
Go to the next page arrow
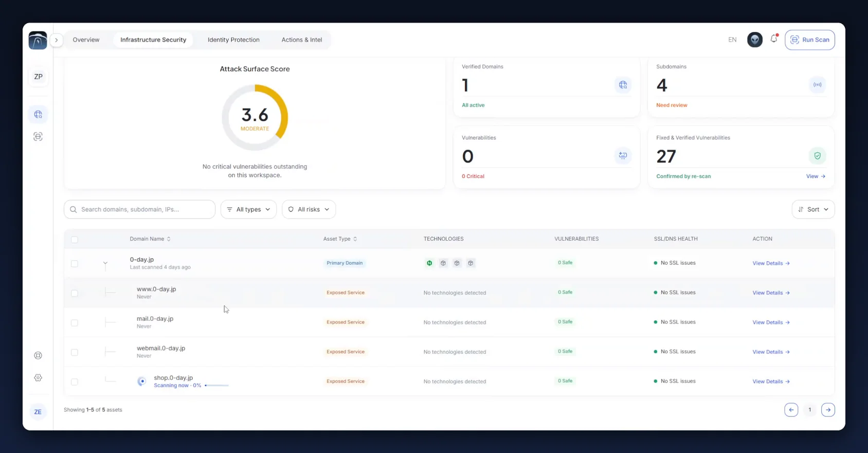[x=828, y=410]
